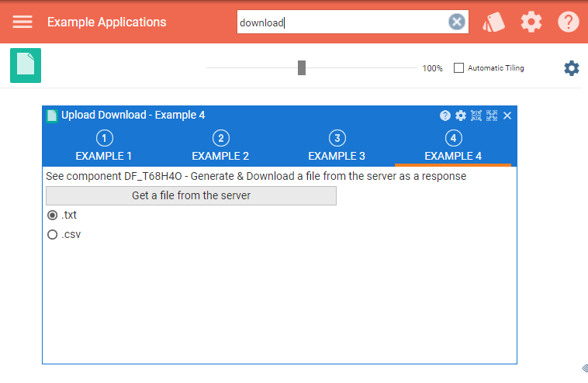Open the Example 3 tab
Screen dimensions: 588x383
[x=337, y=147]
